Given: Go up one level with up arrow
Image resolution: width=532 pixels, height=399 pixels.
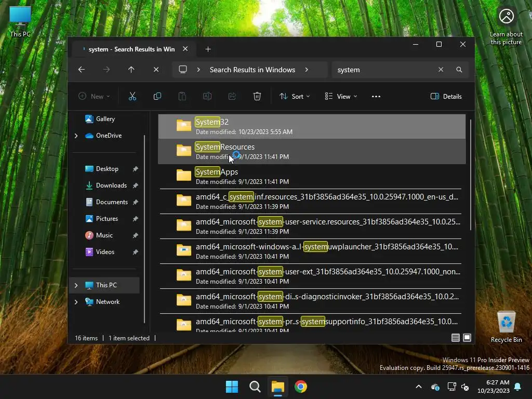Looking at the screenshot, I should coord(131,70).
